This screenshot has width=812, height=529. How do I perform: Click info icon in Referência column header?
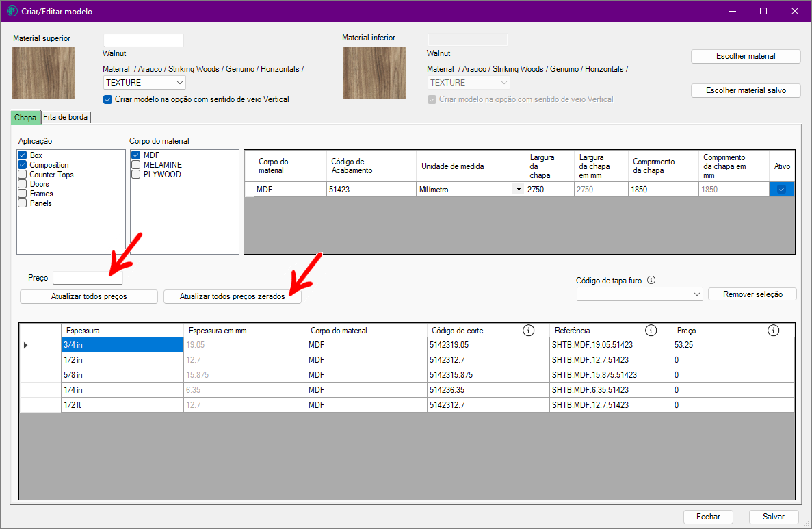point(651,331)
